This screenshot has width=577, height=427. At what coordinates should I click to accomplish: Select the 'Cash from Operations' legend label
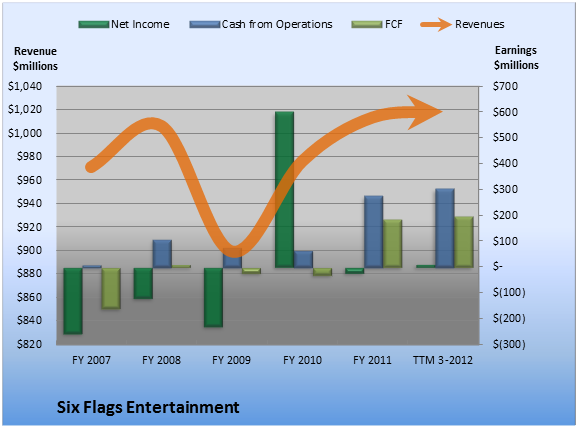(277, 24)
